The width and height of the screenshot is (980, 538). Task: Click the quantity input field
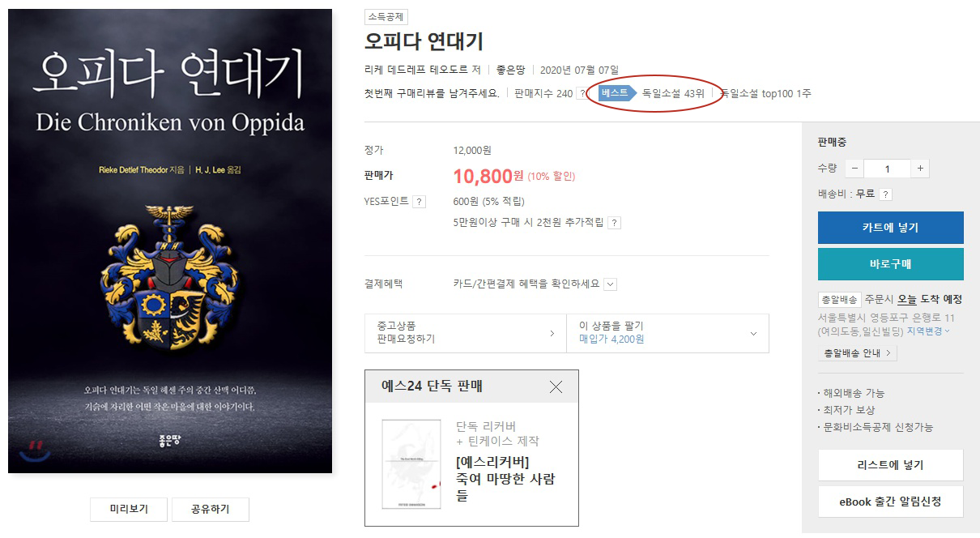(x=887, y=169)
